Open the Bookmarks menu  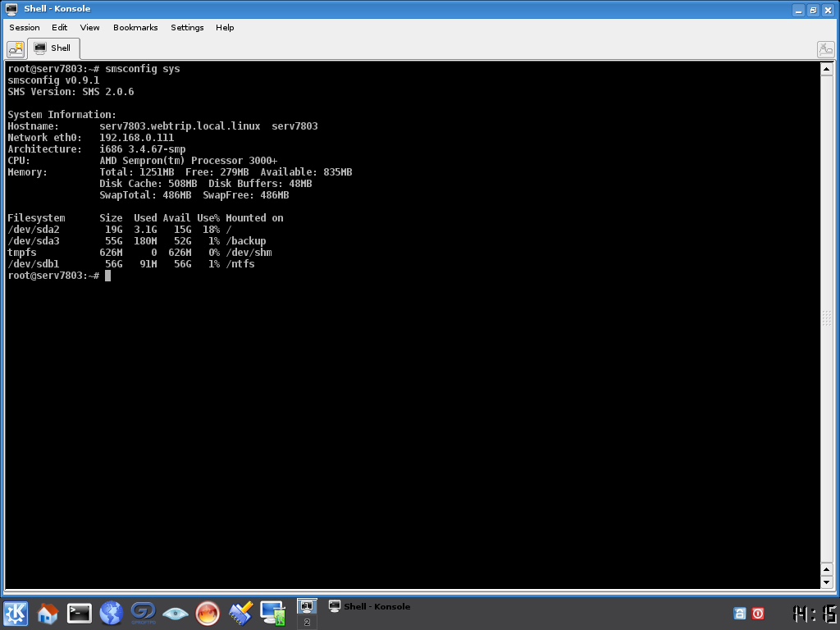tap(135, 27)
